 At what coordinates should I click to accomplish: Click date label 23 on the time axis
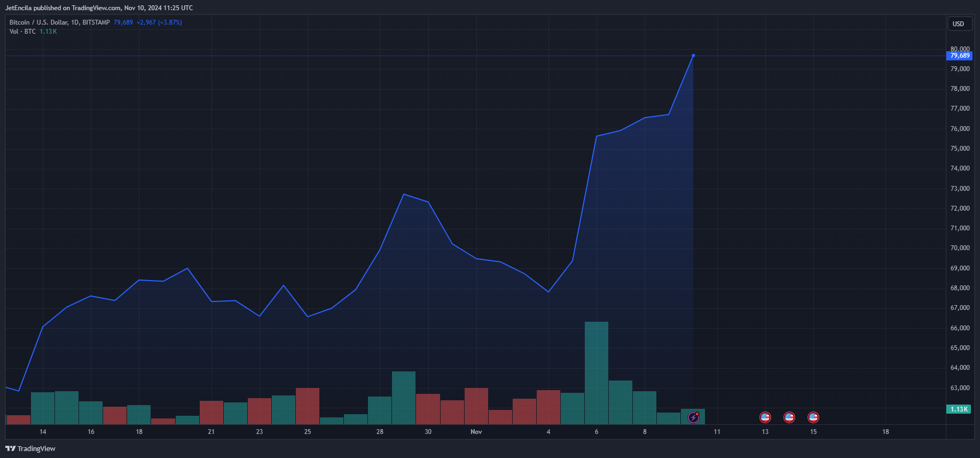point(260,432)
